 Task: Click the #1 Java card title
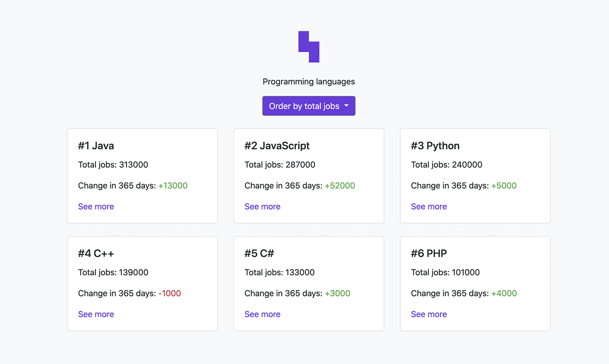(x=96, y=146)
